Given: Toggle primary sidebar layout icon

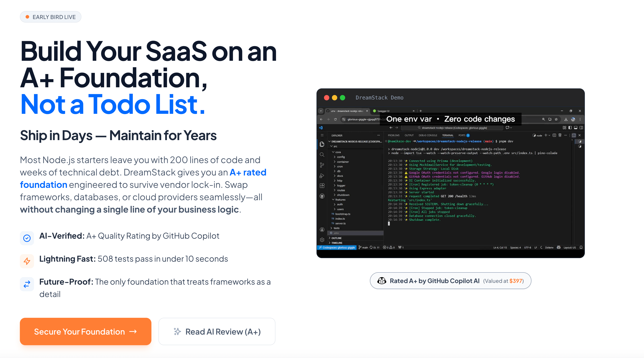Looking at the screenshot, I should (x=570, y=128).
